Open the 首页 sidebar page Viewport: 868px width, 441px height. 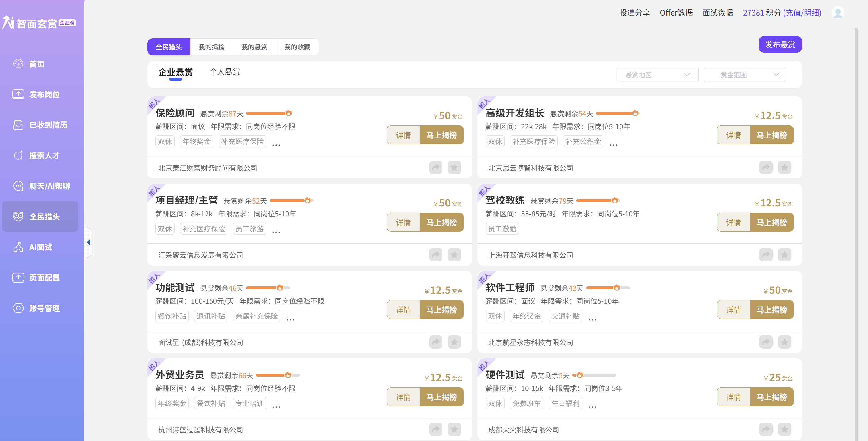pyautogui.click(x=37, y=64)
